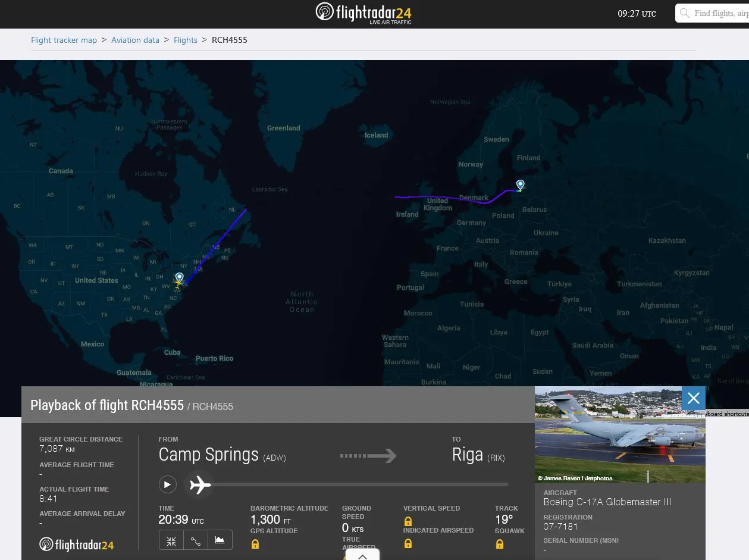
Task: Click the Riga destination name
Action: tap(468, 455)
